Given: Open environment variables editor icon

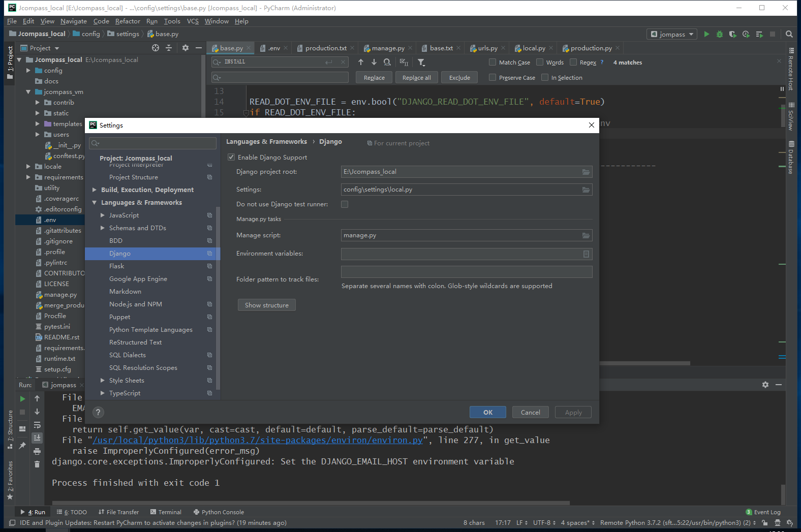Looking at the screenshot, I should [x=586, y=254].
